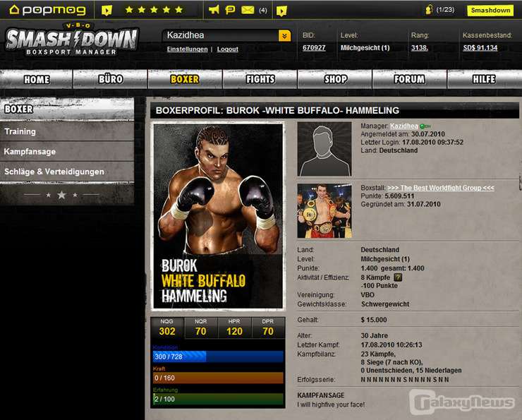Select the BOXER tab
Viewport: 522px width, 420px height.
(185, 79)
